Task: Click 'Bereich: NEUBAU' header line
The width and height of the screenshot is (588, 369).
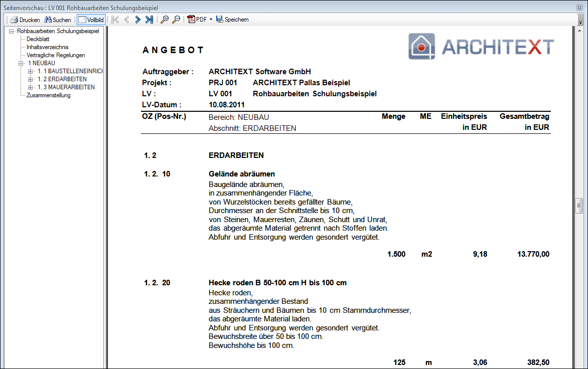Action: click(x=239, y=117)
